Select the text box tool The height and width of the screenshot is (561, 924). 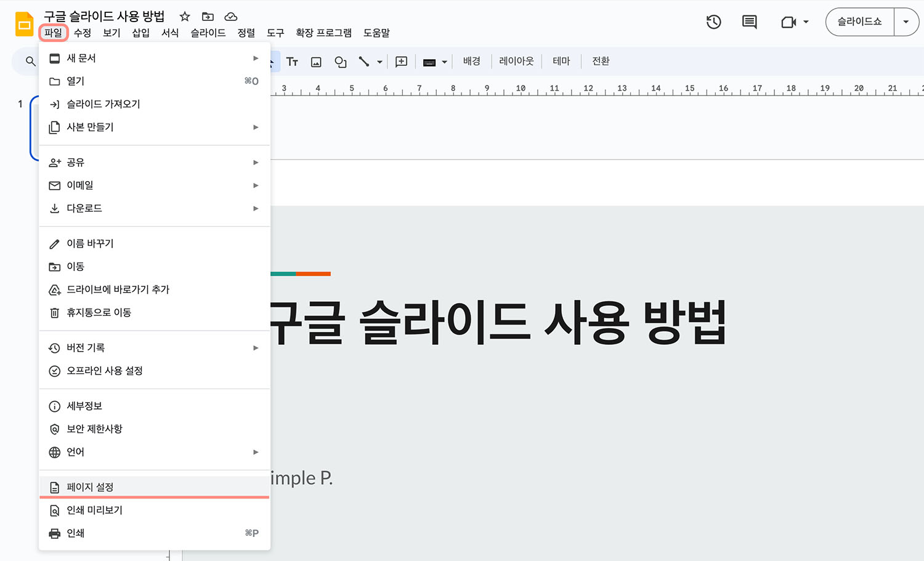[x=292, y=62]
